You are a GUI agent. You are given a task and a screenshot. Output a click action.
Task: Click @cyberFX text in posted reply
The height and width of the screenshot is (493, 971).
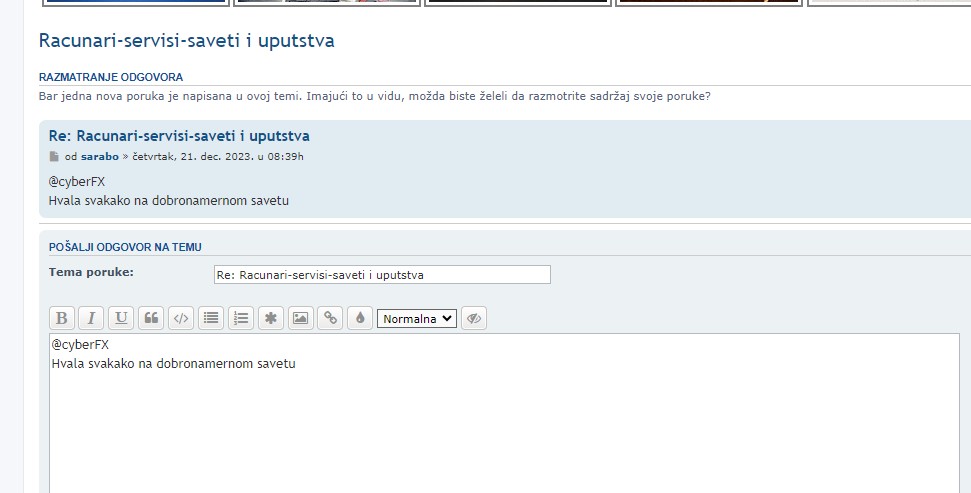tap(77, 182)
